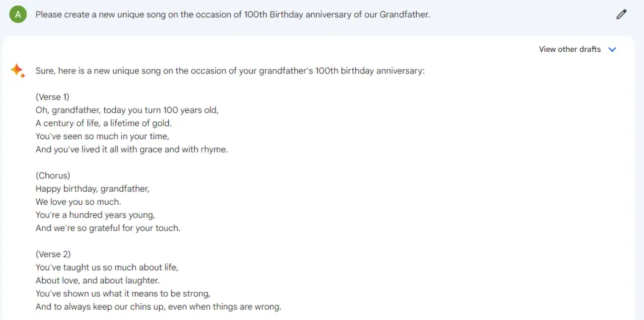The image size is (644, 320).
Task: Click the green user avatar A
Action: tap(18, 14)
